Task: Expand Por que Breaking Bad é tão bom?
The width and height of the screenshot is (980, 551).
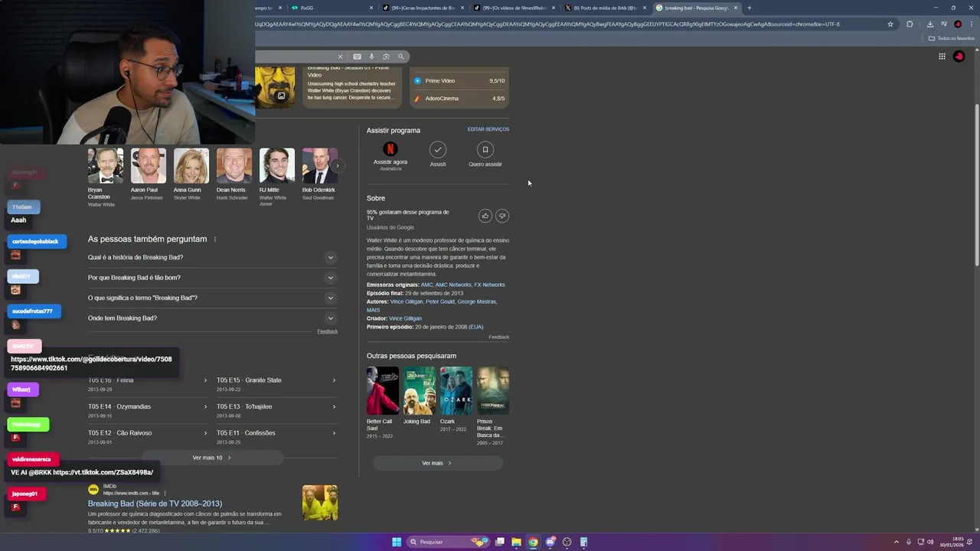Action: [212, 278]
